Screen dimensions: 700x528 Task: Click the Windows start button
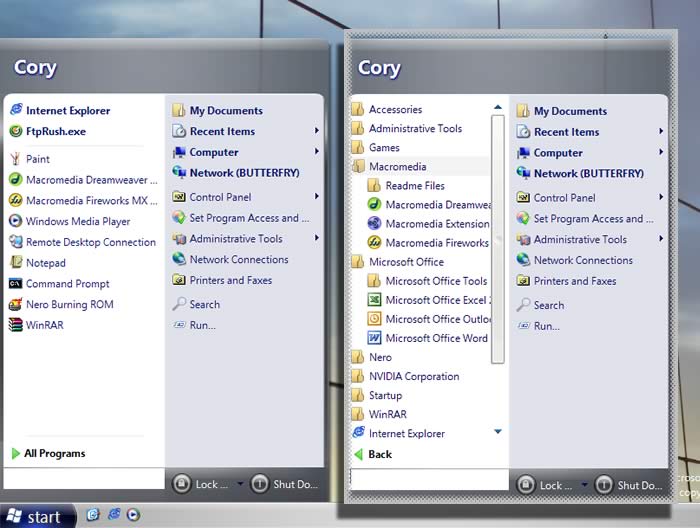pos(38,516)
